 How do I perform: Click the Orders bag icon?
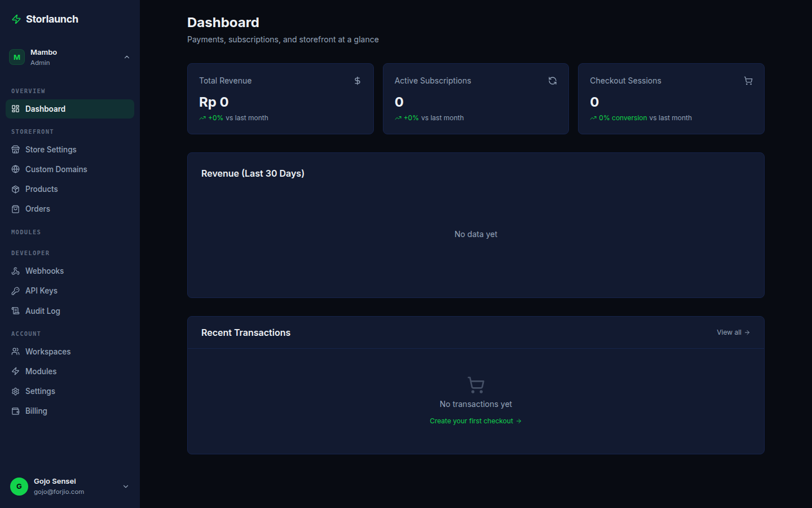(15, 209)
